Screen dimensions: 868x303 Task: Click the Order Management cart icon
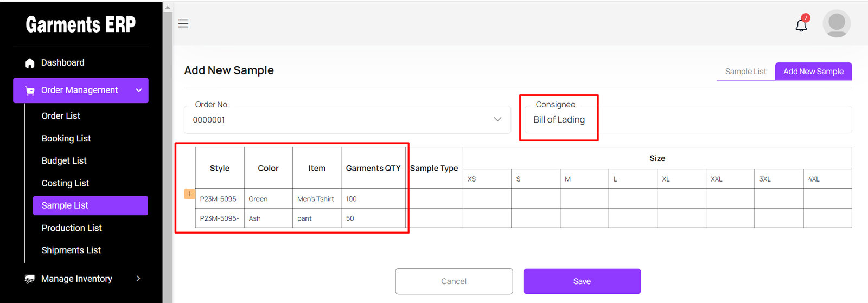pos(30,91)
